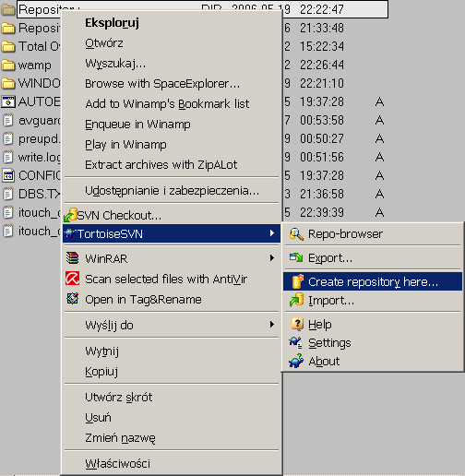This screenshot has height=476, width=465.
Task: Click the Settings turtle icon
Action: 296,342
